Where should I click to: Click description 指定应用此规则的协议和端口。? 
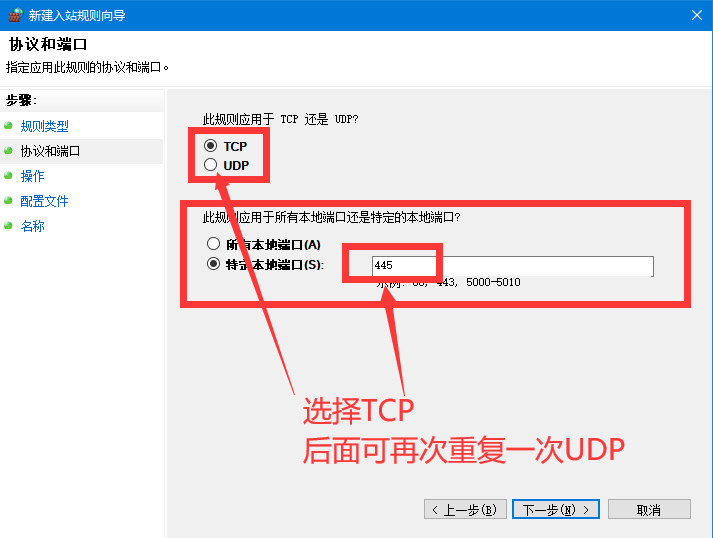point(87,67)
